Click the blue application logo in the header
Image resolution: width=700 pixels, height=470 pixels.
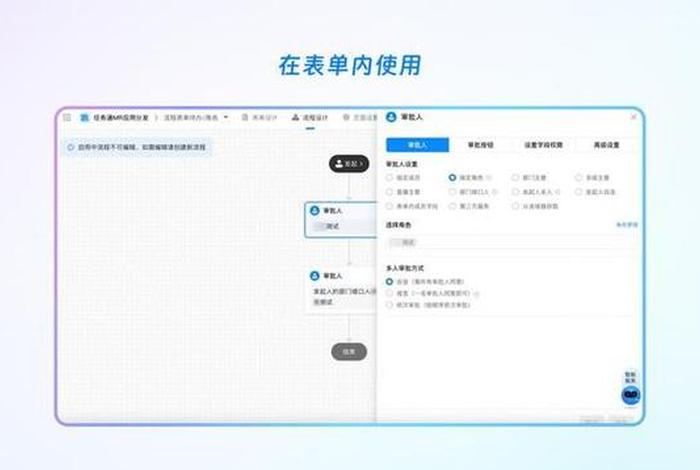click(84, 117)
